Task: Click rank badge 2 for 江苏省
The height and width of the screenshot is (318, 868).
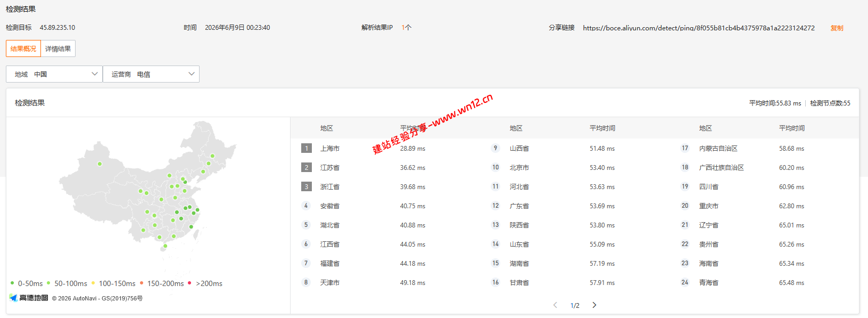Action: (307, 167)
